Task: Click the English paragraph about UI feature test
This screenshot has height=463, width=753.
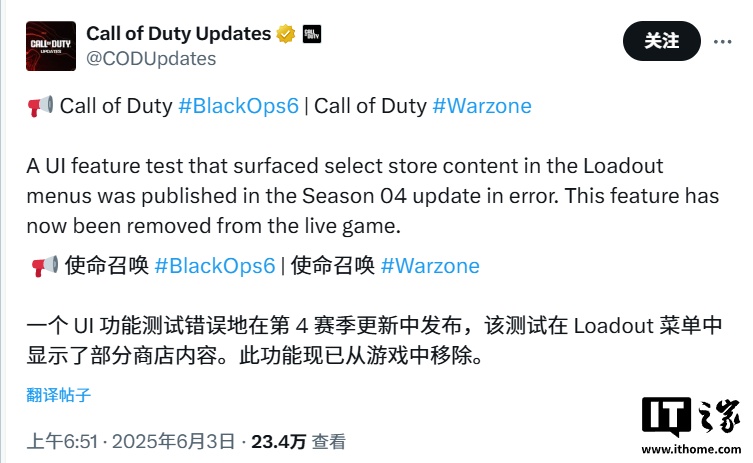Action: tap(373, 196)
